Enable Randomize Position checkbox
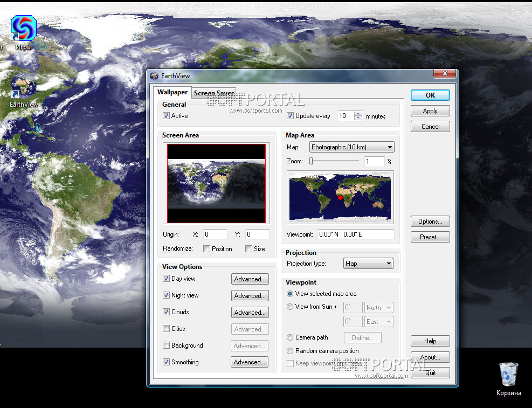 tap(206, 249)
